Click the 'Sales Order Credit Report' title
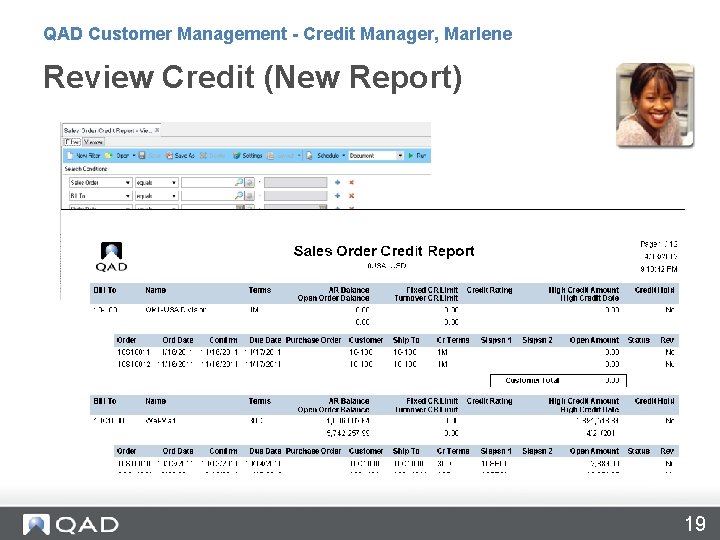The height and width of the screenshot is (540, 720). 384,251
